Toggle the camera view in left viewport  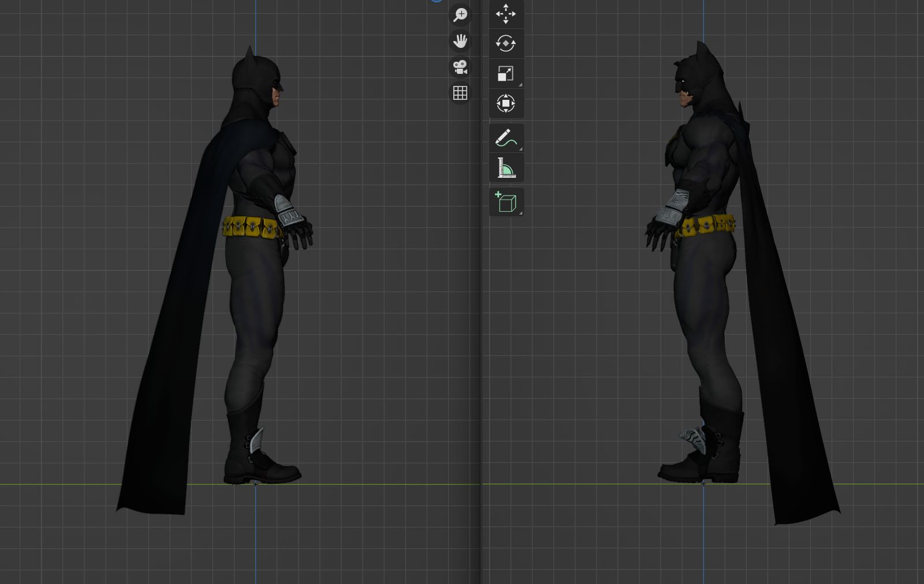(x=460, y=67)
